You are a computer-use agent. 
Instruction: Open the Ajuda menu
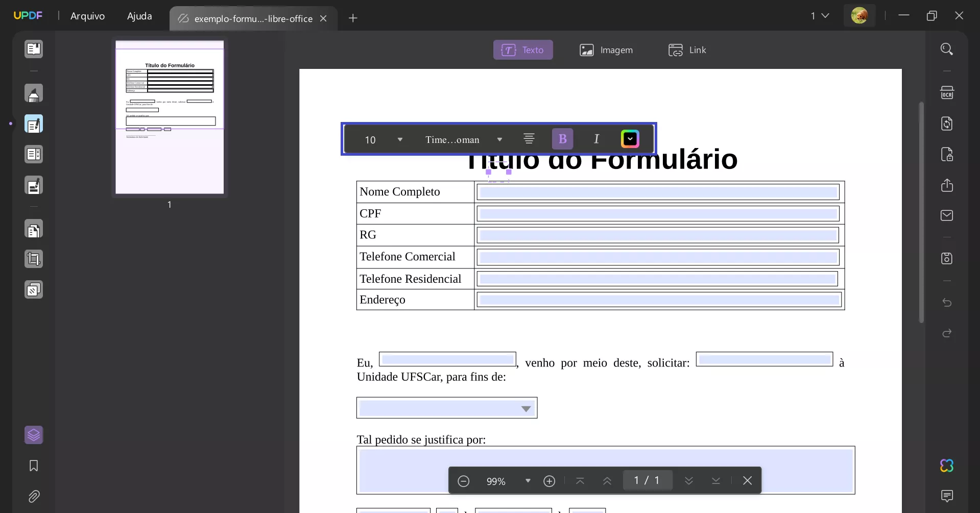pos(139,16)
